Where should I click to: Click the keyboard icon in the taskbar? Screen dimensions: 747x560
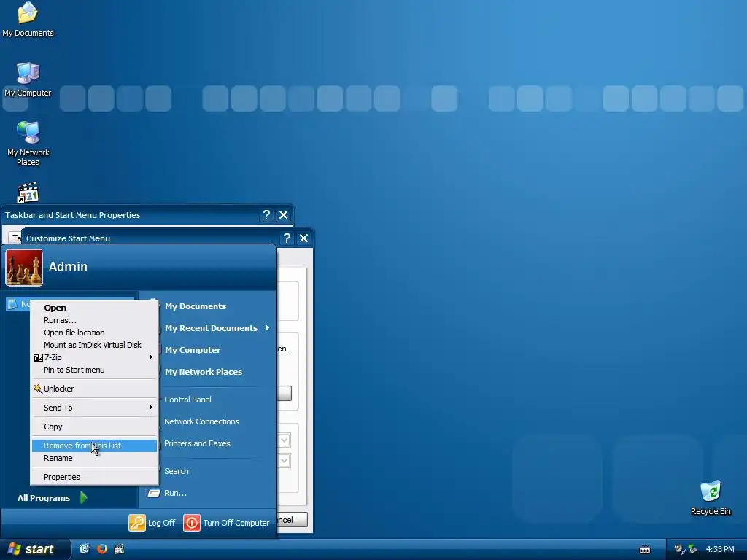(645, 550)
